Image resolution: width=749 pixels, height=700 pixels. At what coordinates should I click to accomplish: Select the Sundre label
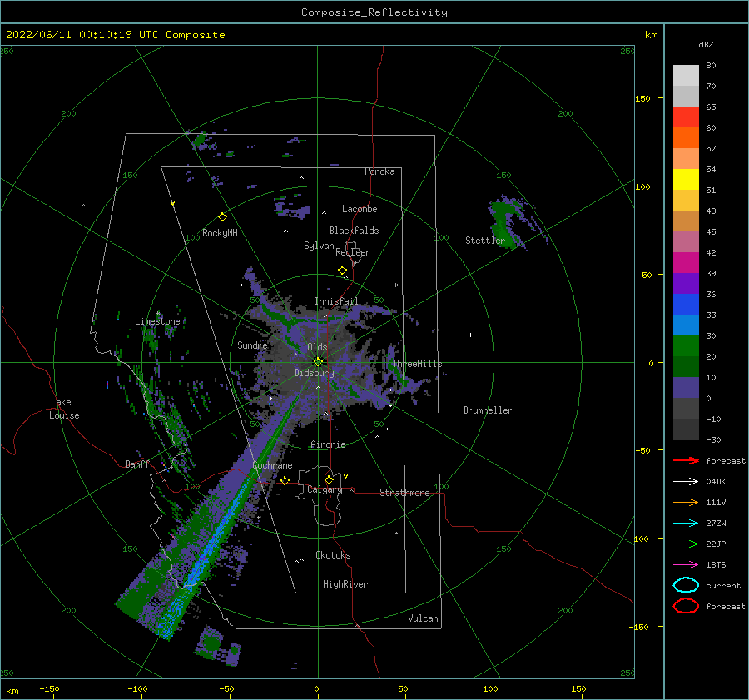(252, 345)
